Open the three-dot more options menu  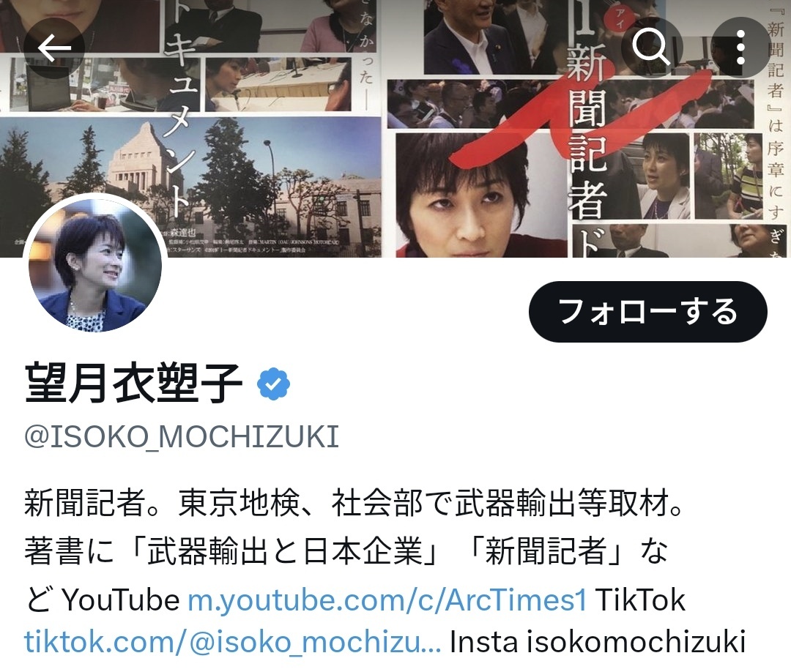coord(740,48)
